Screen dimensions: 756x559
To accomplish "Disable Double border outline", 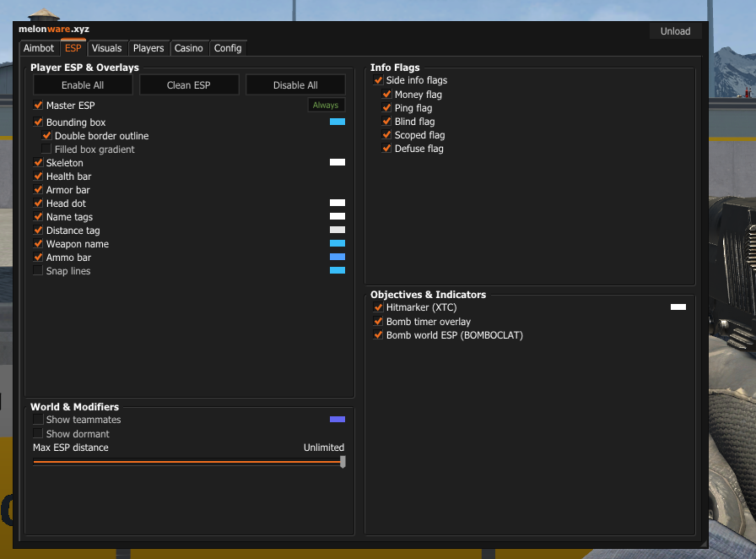I will [x=46, y=135].
